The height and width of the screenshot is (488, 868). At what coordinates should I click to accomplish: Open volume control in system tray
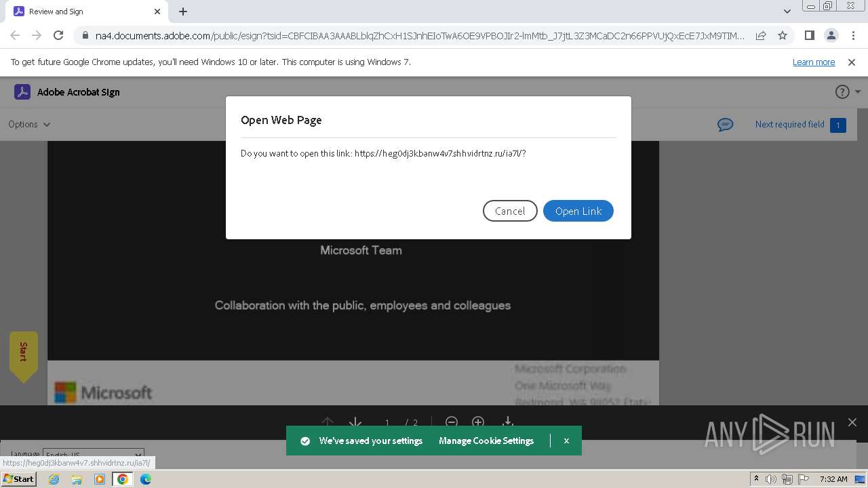(x=771, y=479)
